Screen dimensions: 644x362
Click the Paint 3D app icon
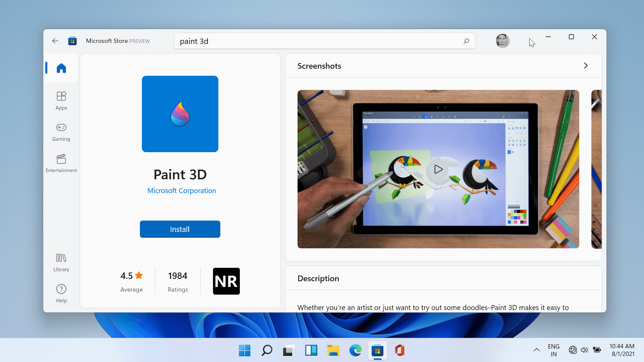(x=179, y=114)
